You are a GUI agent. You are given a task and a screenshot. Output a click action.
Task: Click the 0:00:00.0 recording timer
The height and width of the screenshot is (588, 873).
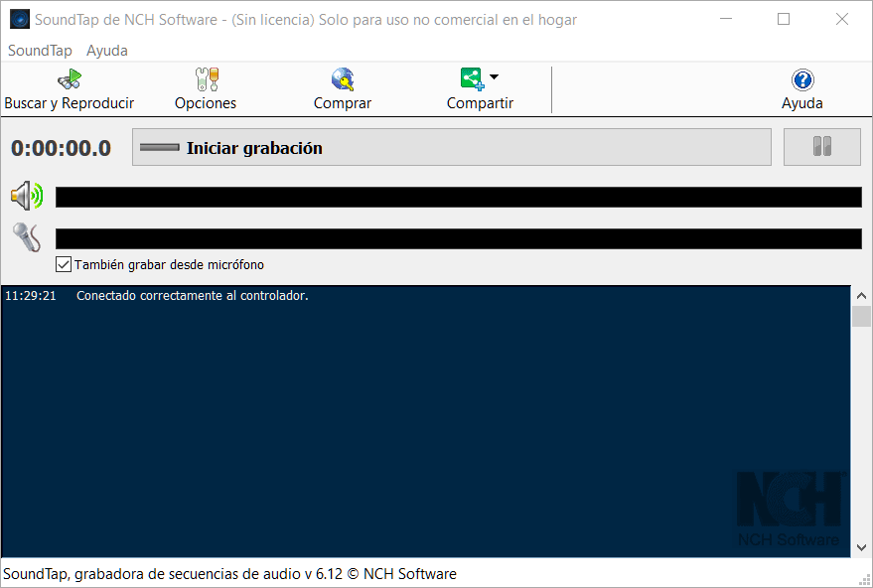pyautogui.click(x=62, y=148)
